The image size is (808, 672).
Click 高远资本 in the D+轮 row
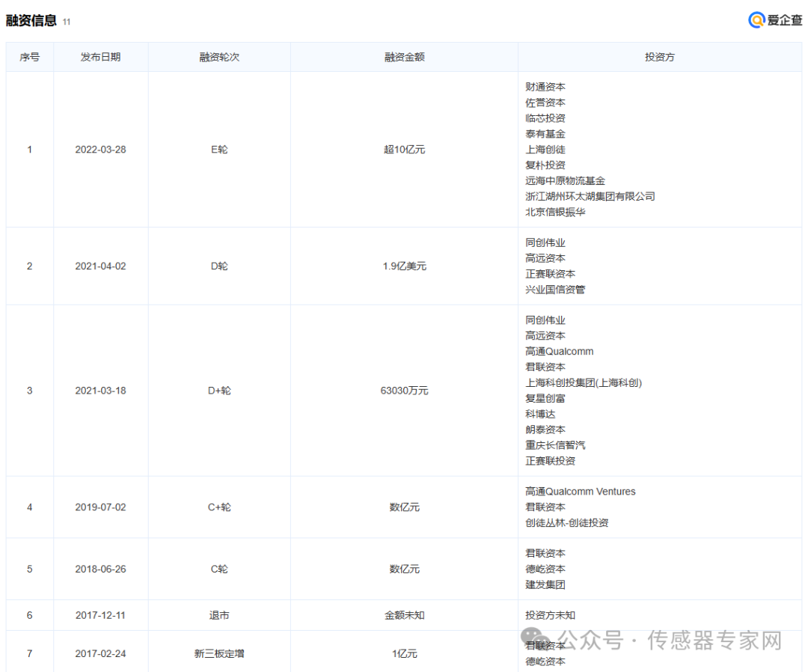click(x=545, y=335)
